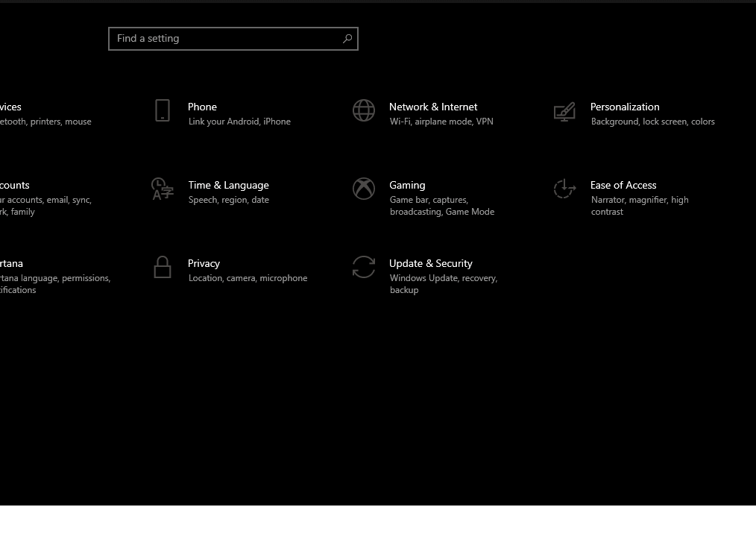Open the partially visible Devices category
The height and width of the screenshot is (548, 756).
click(x=12, y=107)
